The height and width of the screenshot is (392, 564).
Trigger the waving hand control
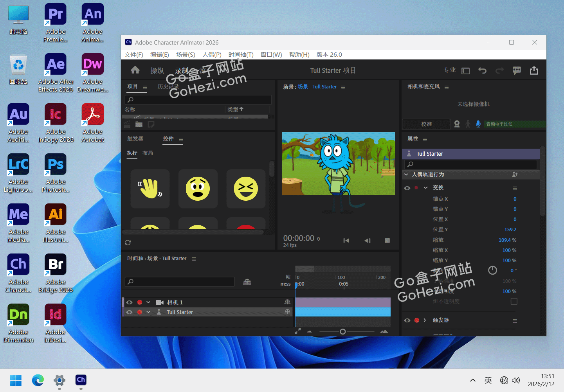pos(150,189)
